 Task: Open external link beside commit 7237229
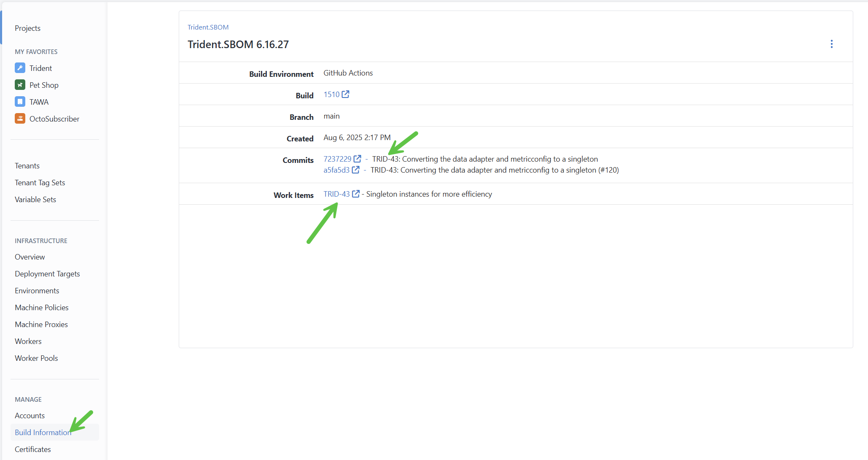(357, 159)
